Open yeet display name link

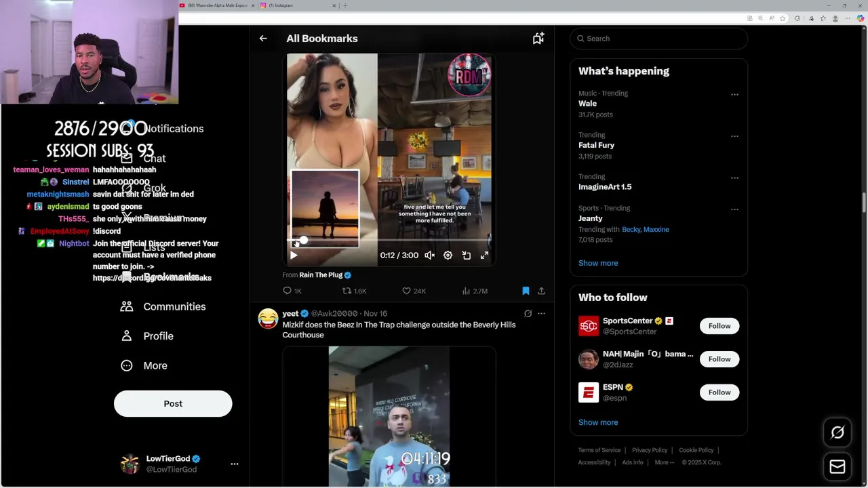coord(290,314)
